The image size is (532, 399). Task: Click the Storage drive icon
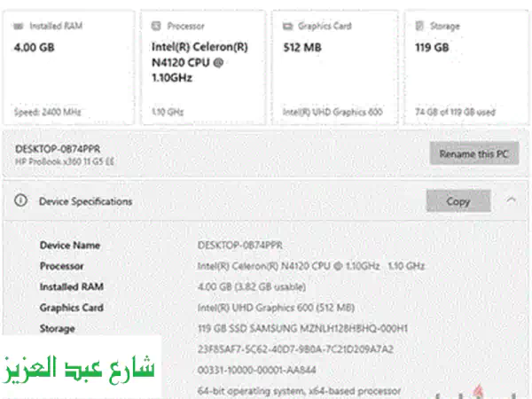(420, 27)
